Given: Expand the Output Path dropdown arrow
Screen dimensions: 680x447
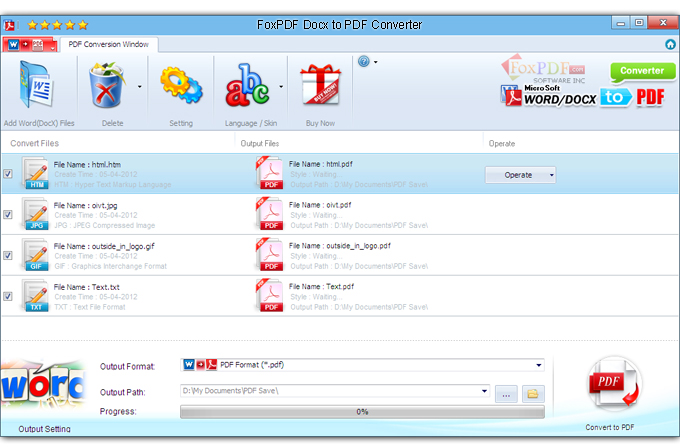Looking at the screenshot, I should pyautogui.click(x=484, y=391).
